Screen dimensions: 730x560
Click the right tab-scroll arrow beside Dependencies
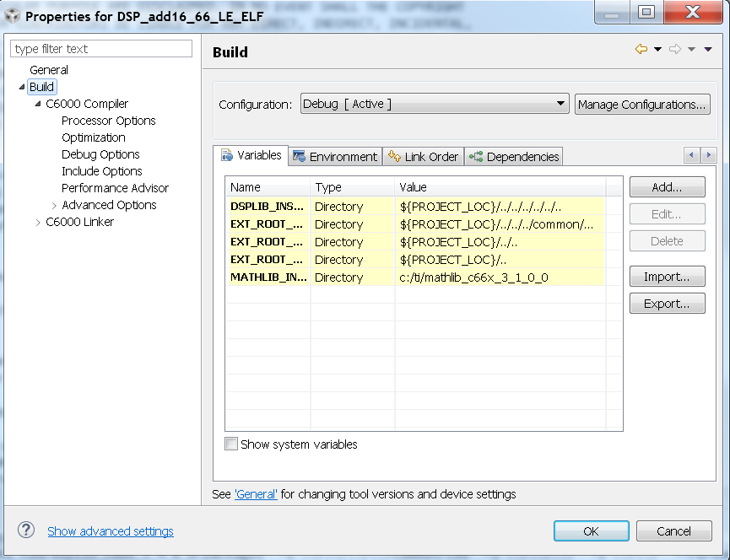point(708,155)
